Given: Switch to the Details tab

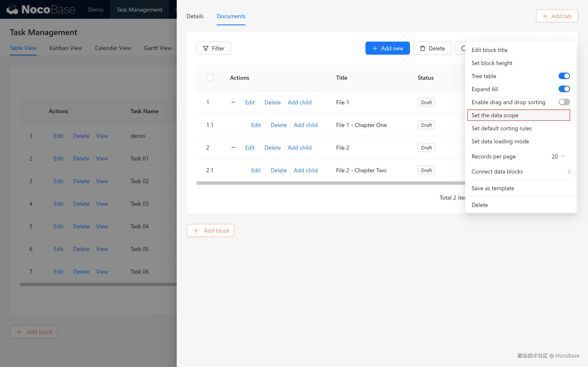Looking at the screenshot, I should (x=195, y=16).
